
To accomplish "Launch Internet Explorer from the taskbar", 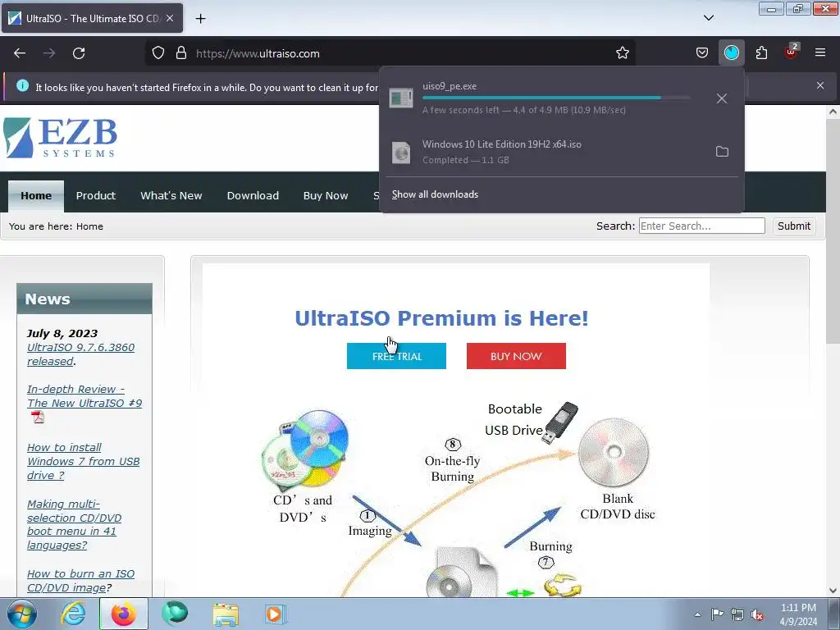I will 73,614.
